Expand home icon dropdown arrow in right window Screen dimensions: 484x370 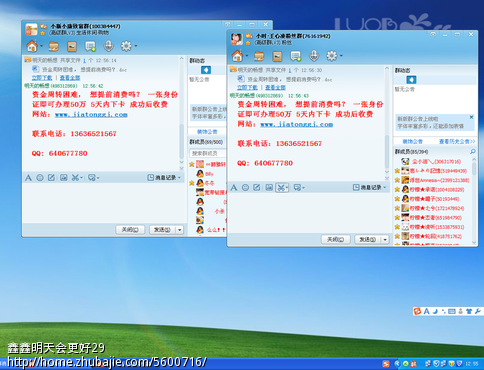(247, 55)
